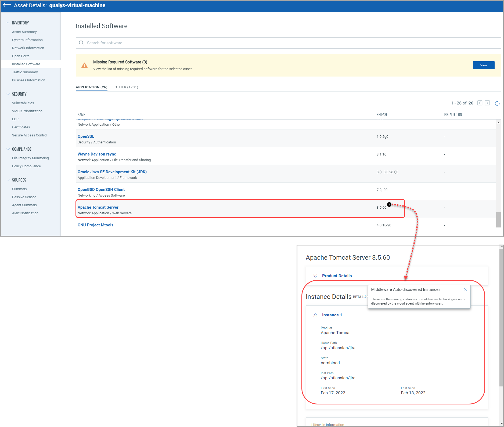Screen dimensions: 504x427
Task: Click the Search for software field
Action: pyautogui.click(x=288, y=43)
